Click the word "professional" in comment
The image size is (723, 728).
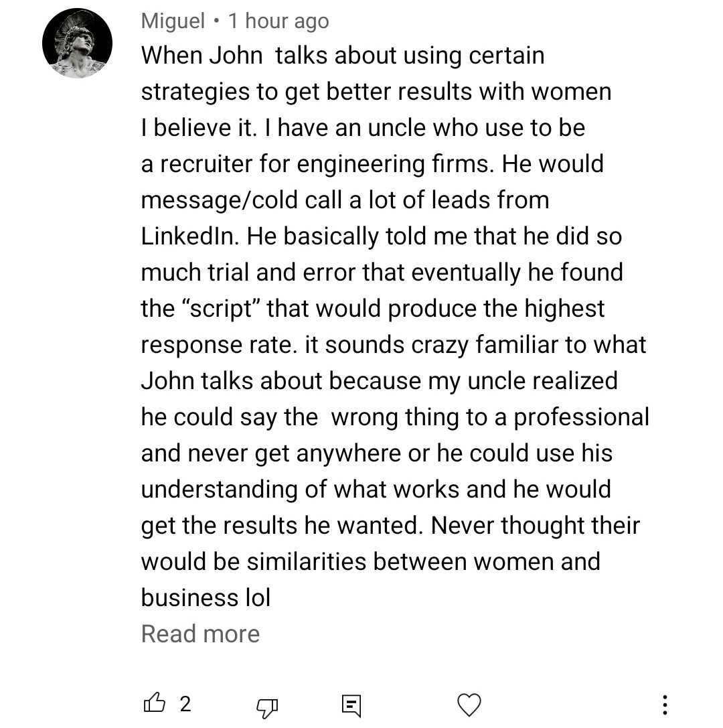click(x=581, y=417)
